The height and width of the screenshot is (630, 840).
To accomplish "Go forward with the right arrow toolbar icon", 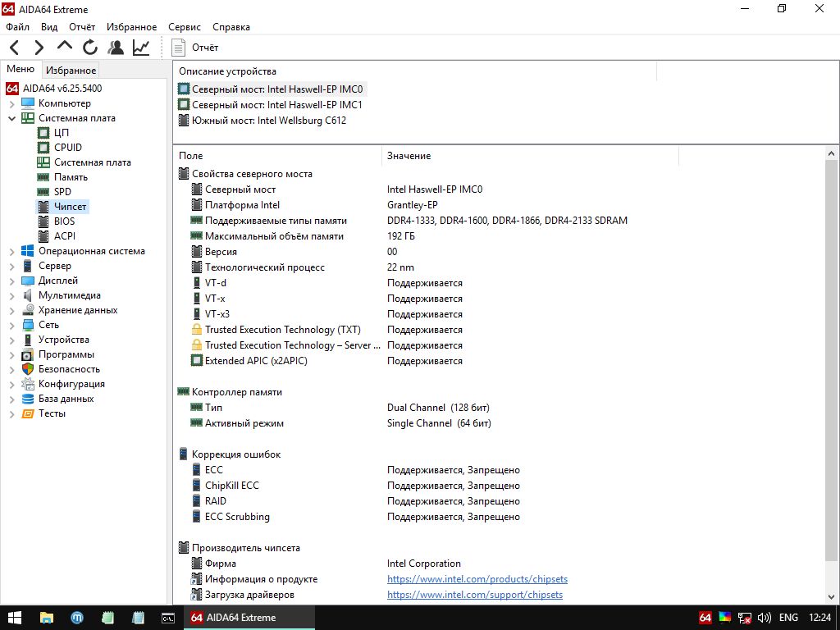I will click(x=39, y=48).
